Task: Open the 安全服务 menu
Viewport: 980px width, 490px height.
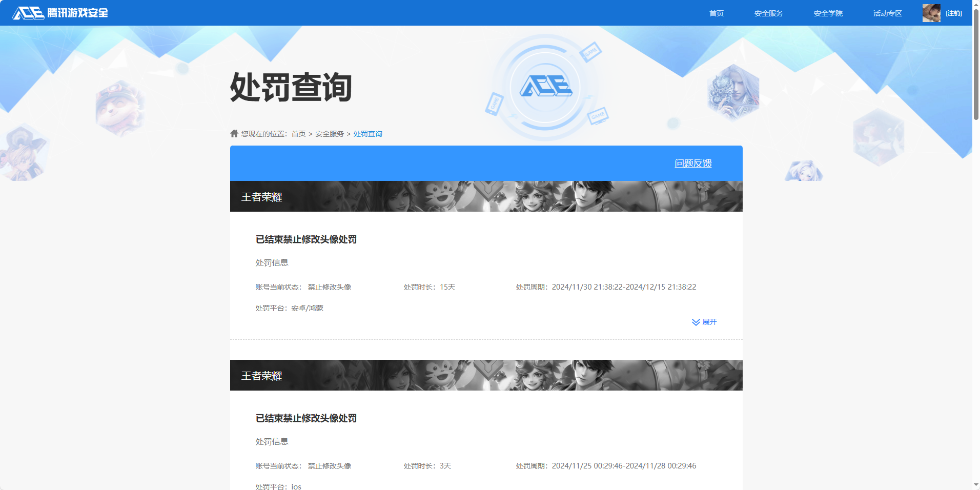Action: click(768, 13)
